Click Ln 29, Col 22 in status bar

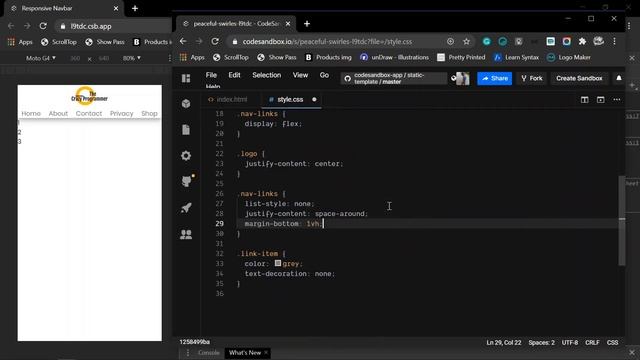[504, 343]
